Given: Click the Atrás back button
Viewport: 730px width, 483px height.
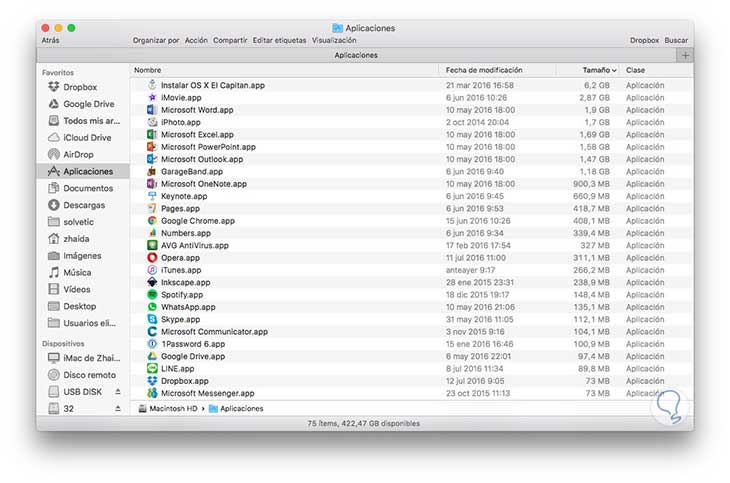Looking at the screenshot, I should [50, 40].
